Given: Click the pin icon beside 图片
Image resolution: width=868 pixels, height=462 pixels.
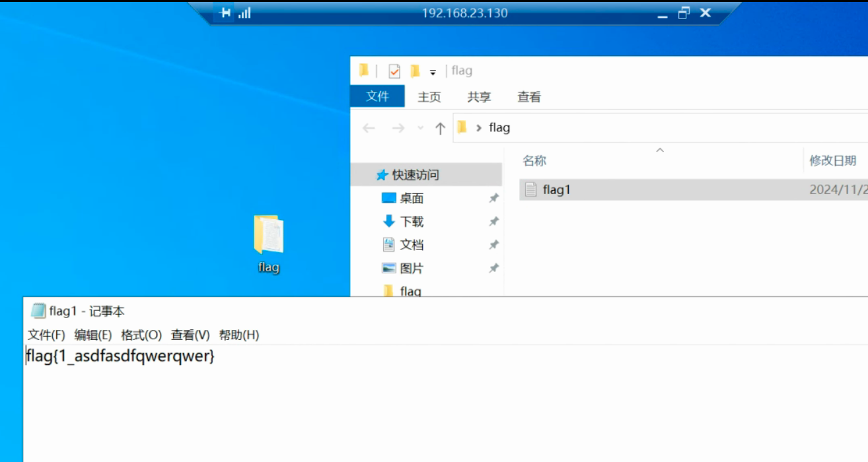Looking at the screenshot, I should (x=493, y=268).
